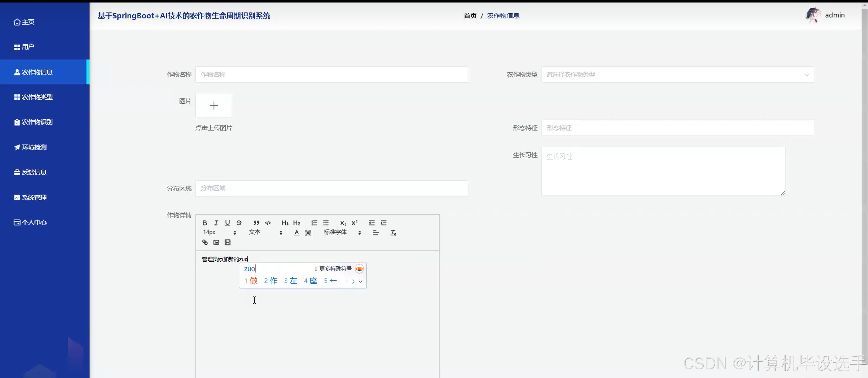Screen dimensions: 868x378
Task: Expand the 农作物类型 select dropdown
Action: (x=677, y=74)
